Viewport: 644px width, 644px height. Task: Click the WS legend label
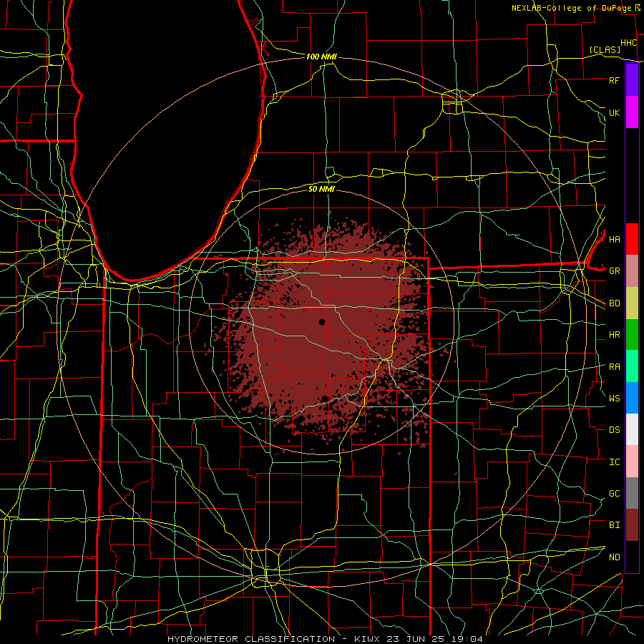[x=614, y=399]
